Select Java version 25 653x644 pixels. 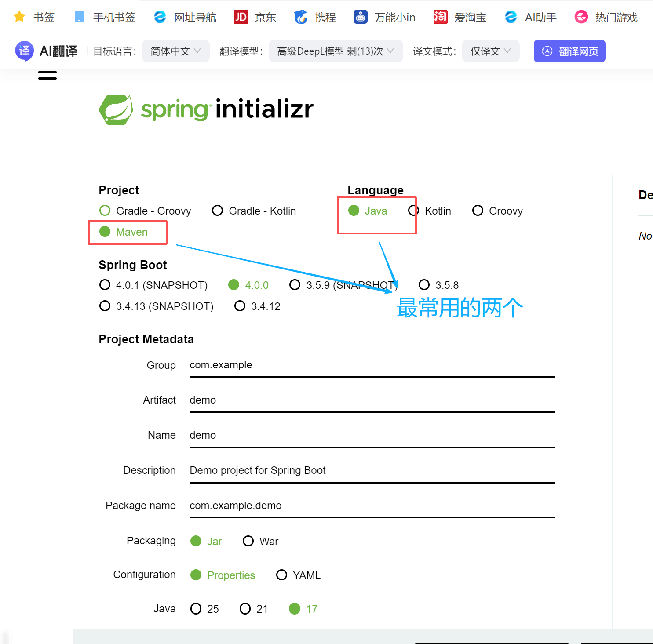click(x=204, y=609)
